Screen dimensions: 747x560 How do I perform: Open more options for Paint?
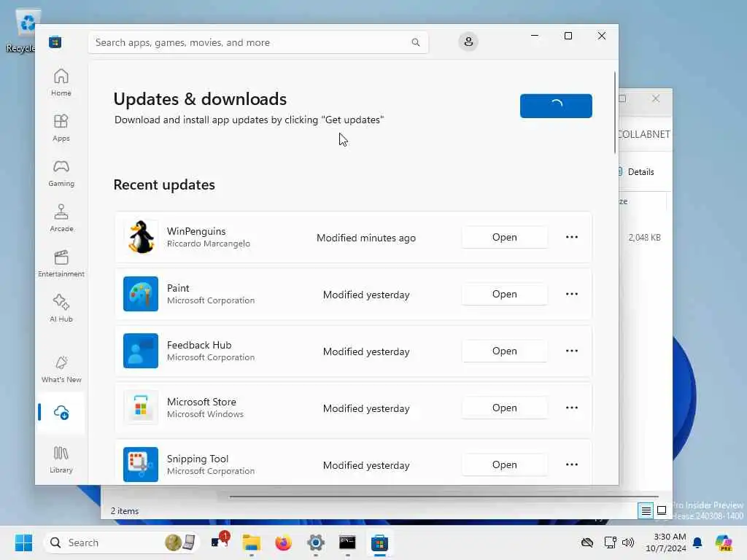click(572, 294)
